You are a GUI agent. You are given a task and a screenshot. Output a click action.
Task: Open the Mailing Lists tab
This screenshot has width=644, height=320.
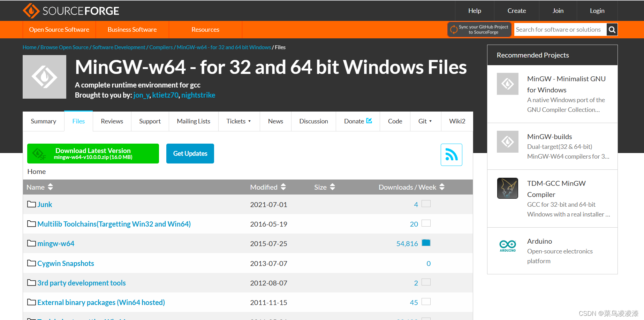tap(194, 121)
